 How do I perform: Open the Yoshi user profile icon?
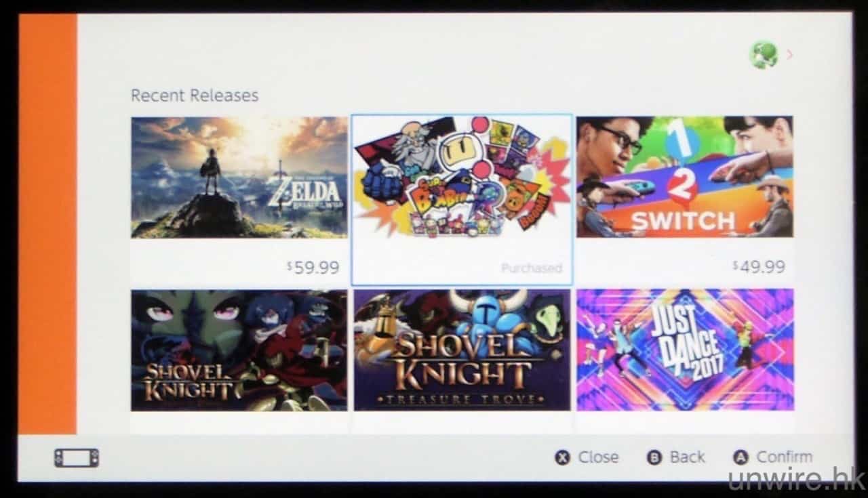click(x=763, y=55)
